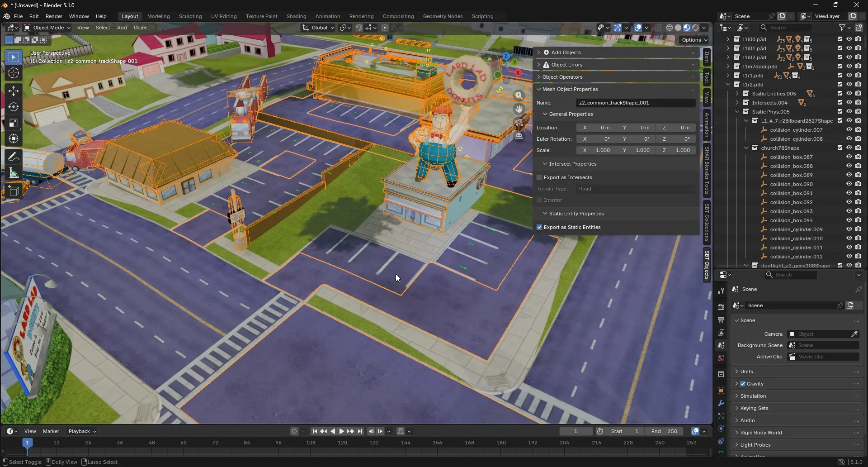Viewport: 868px width, 467px height.
Task: Click the object Name input field
Action: [636, 103]
